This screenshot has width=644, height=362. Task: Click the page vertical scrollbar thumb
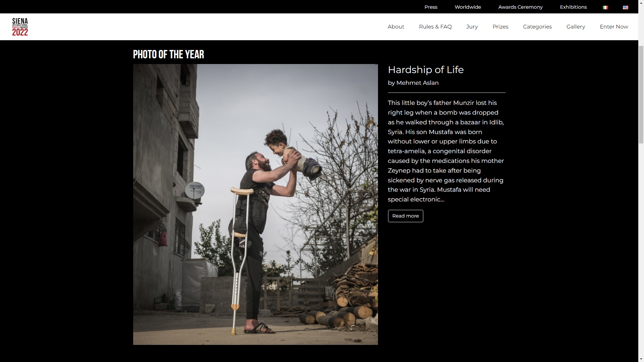tap(641, 94)
